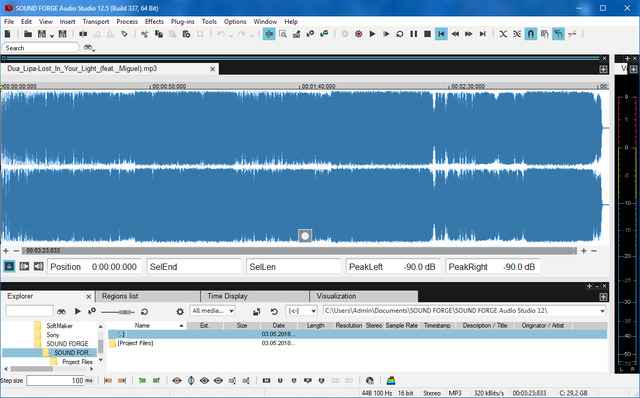Close the Dua_Lipa mp3 file tab
The height and width of the screenshot is (398, 640).
point(213,69)
